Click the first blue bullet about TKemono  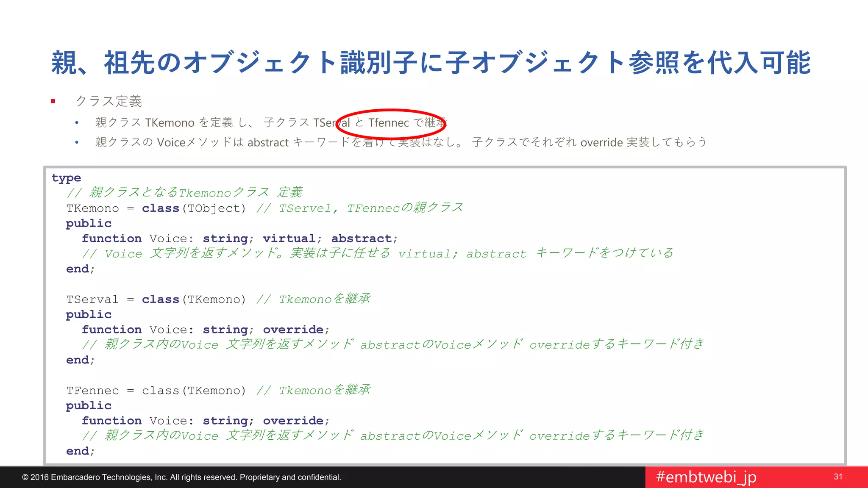(77, 123)
